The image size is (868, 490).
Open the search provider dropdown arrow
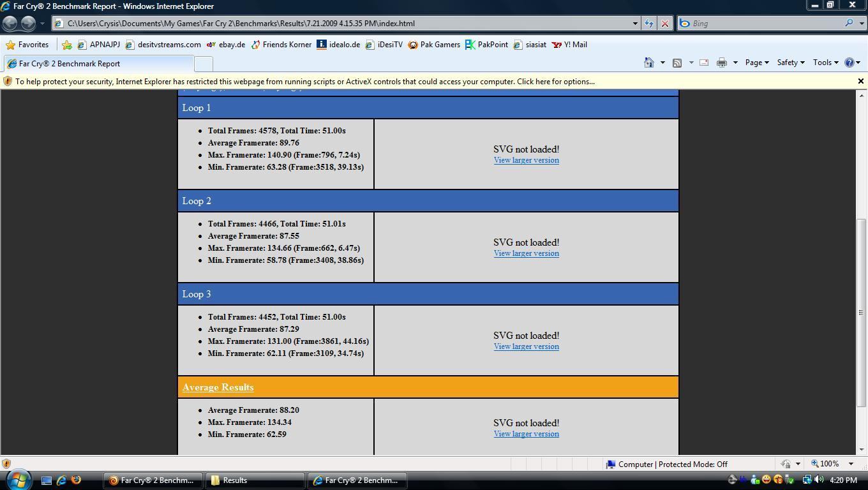[861, 24]
